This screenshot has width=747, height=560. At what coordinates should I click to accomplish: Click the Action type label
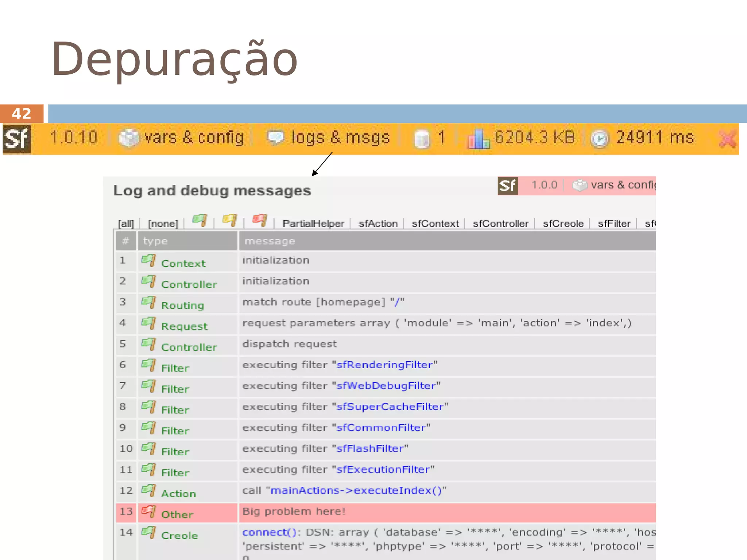(x=179, y=494)
